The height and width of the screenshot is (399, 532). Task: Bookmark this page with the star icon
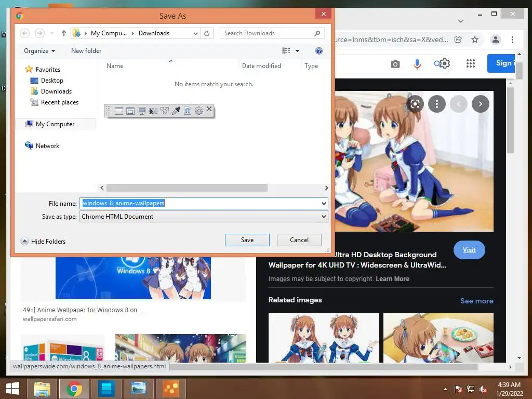[475, 39]
